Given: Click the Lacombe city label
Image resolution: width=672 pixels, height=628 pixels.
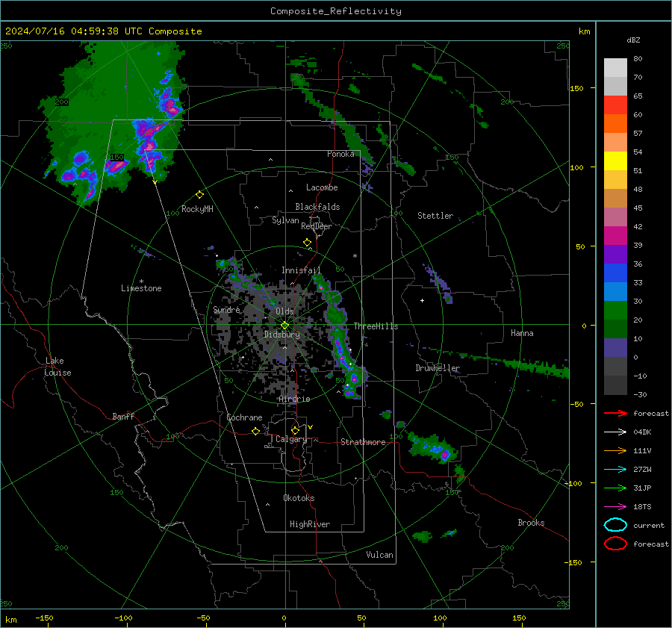Looking at the screenshot, I should [322, 187].
